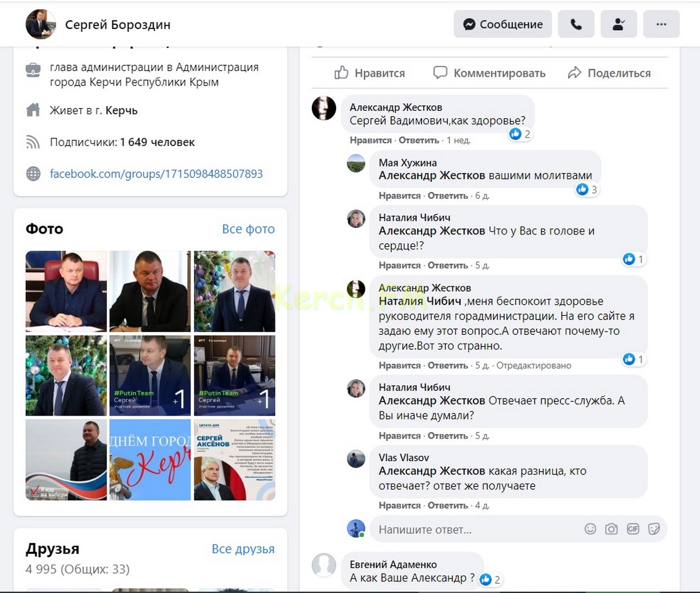This screenshot has width=700, height=593.
Task: Open GIF picker in reply box
Action: pyautogui.click(x=632, y=529)
